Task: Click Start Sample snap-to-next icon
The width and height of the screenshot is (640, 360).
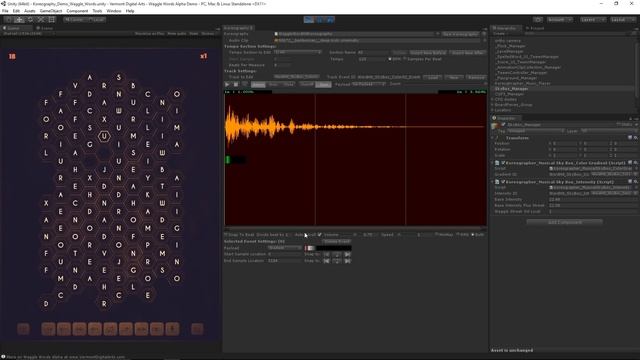Action: pos(347,254)
